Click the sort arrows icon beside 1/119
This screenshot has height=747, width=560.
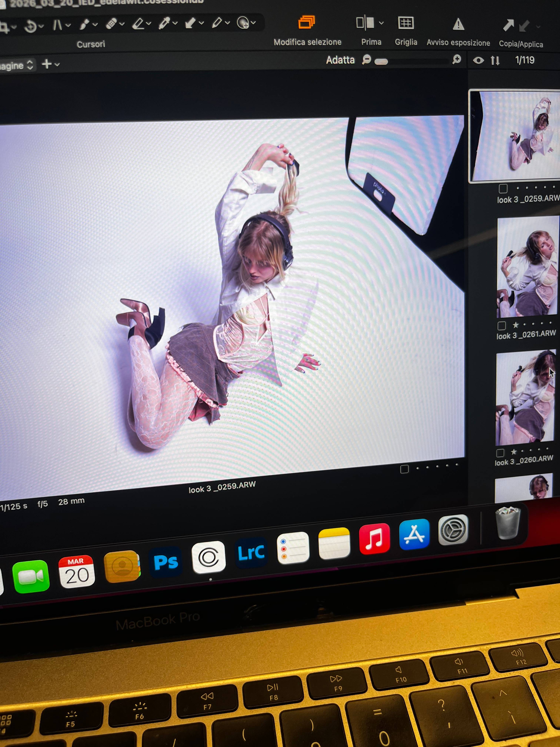[x=495, y=60]
